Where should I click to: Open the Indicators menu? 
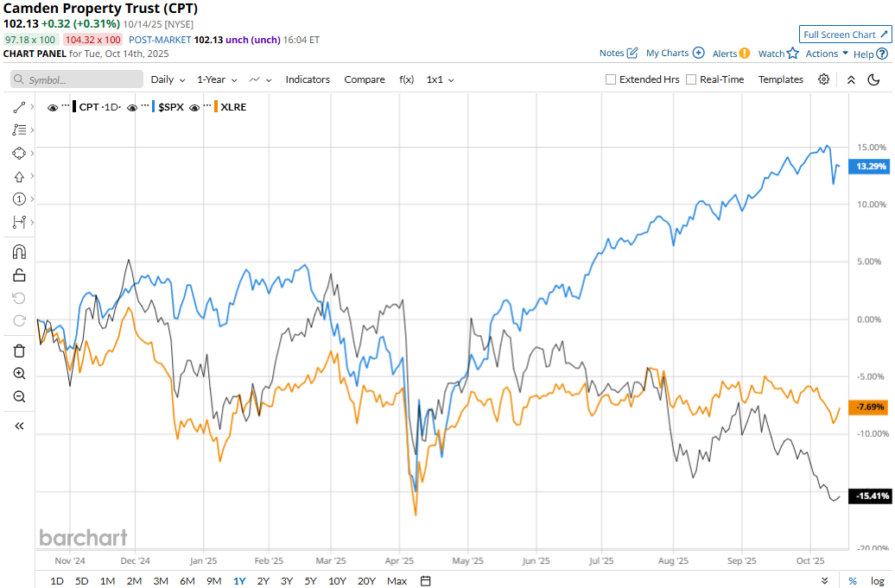click(308, 79)
